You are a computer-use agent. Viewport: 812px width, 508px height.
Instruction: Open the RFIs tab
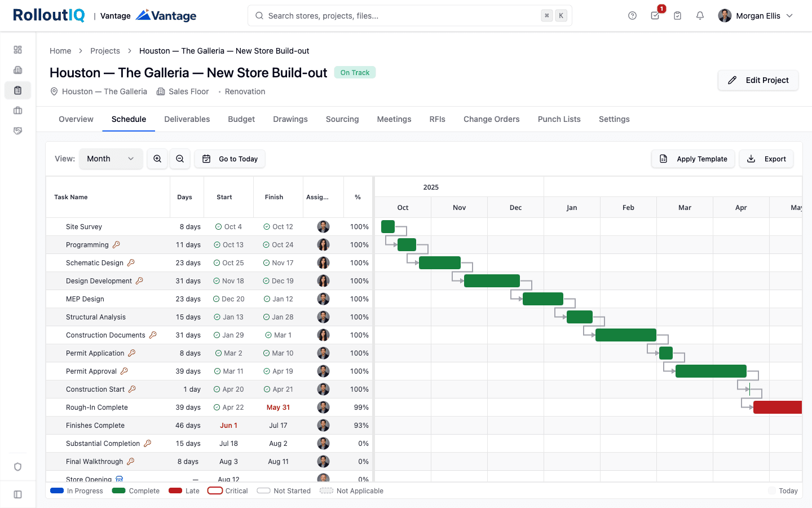pyautogui.click(x=438, y=119)
